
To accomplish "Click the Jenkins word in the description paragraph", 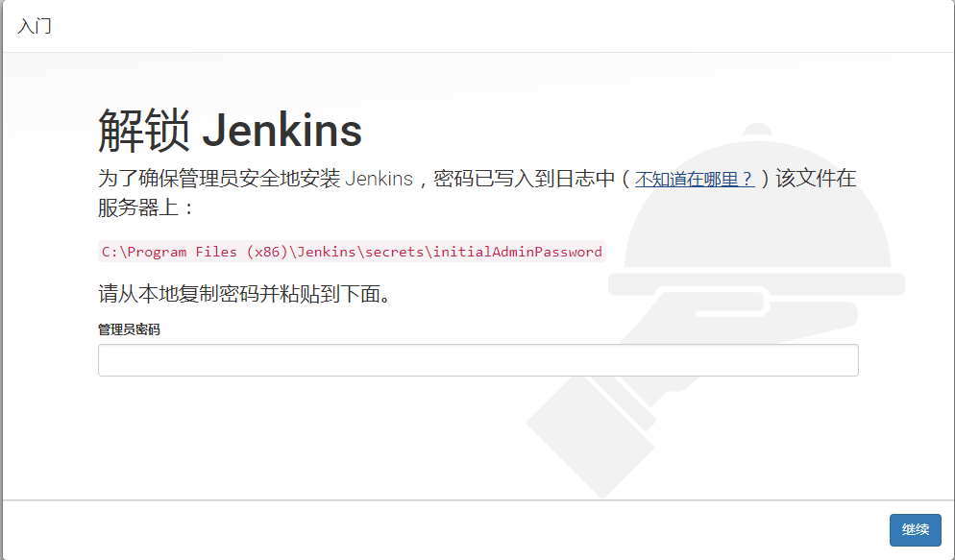I will tap(379, 179).
